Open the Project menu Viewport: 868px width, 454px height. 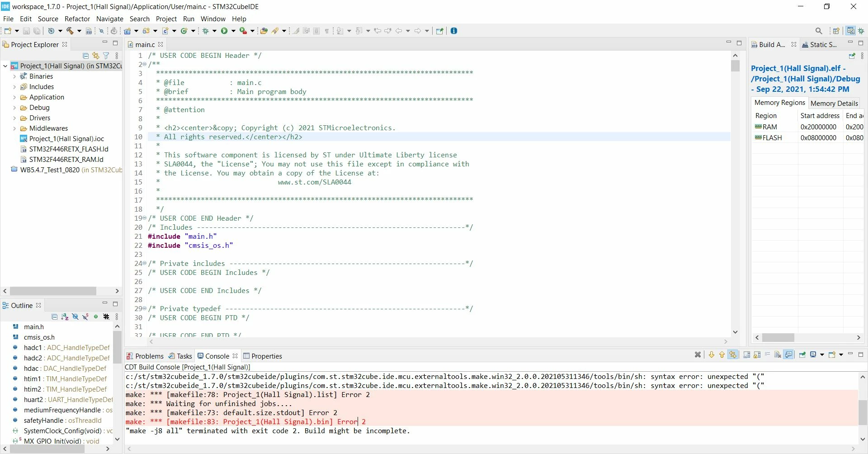point(166,19)
